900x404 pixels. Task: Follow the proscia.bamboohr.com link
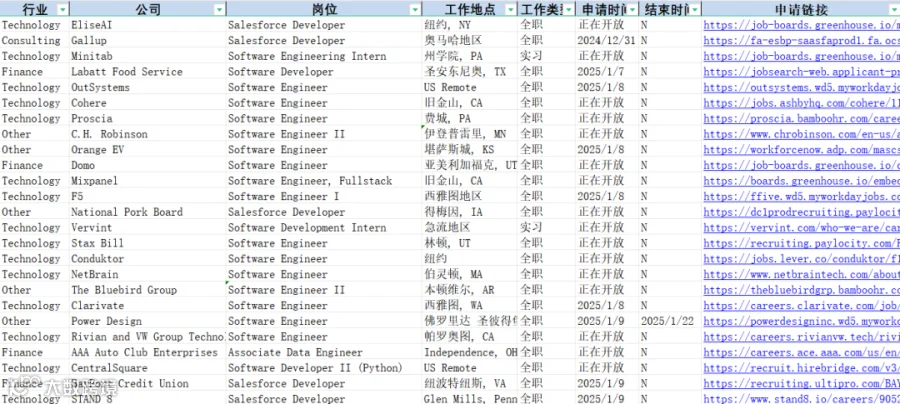[x=801, y=118]
